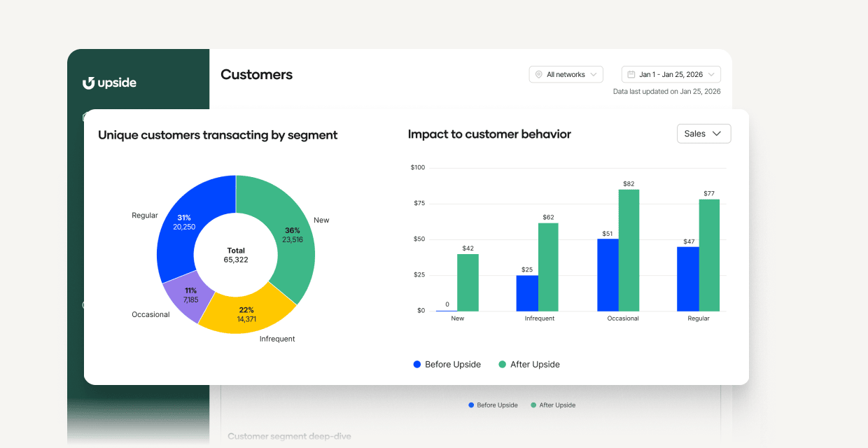Screen dimensions: 868x448
Task: Click the Data last updated text
Action: click(x=668, y=91)
